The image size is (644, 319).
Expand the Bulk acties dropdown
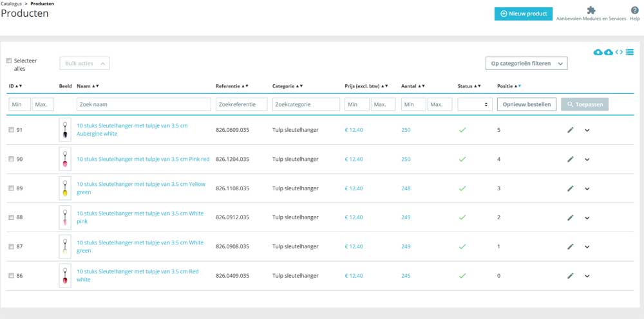pos(84,63)
